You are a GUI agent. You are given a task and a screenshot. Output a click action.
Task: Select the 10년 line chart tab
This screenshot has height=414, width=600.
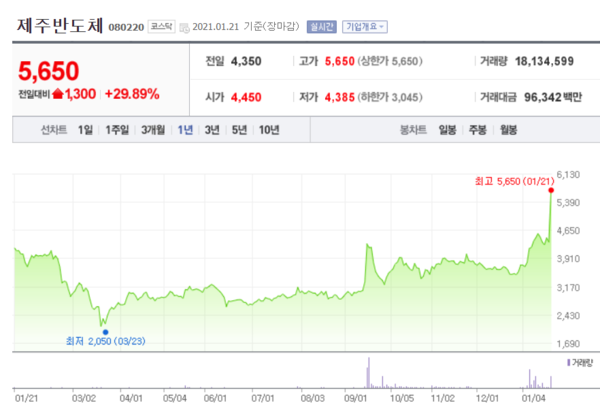tap(269, 130)
